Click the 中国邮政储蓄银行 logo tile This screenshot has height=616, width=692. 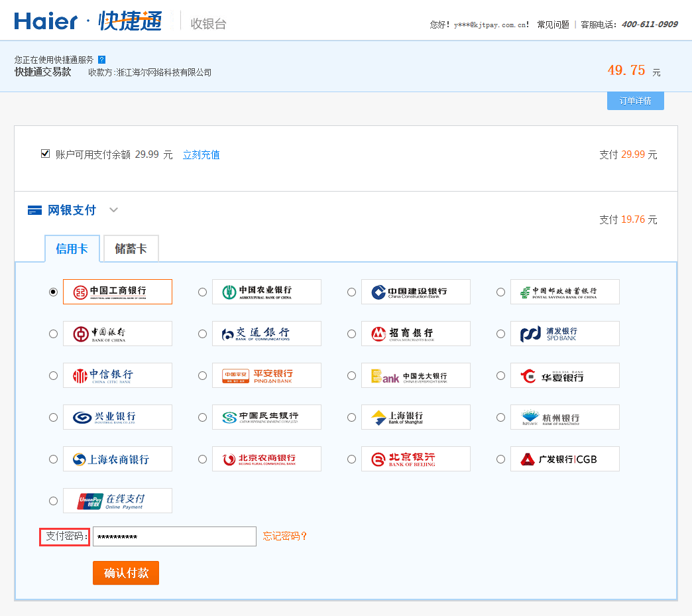click(x=565, y=292)
